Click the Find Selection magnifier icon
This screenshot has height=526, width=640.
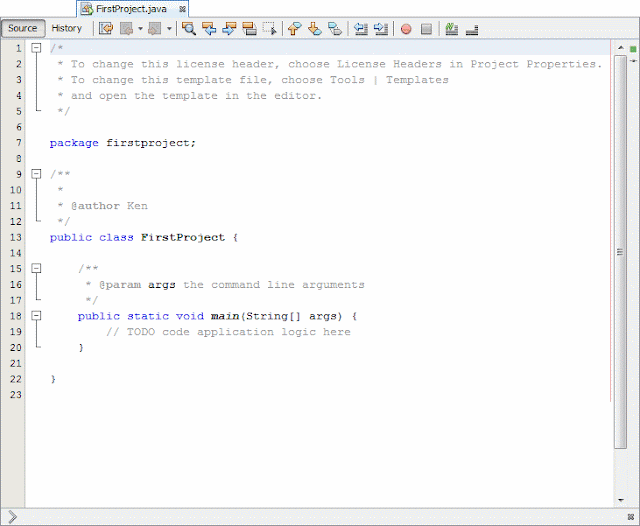(189, 29)
